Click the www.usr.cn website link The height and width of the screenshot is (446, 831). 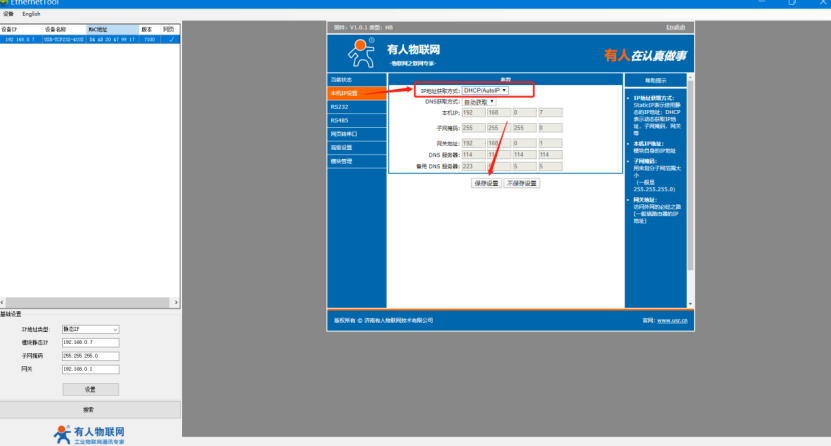(x=671, y=321)
